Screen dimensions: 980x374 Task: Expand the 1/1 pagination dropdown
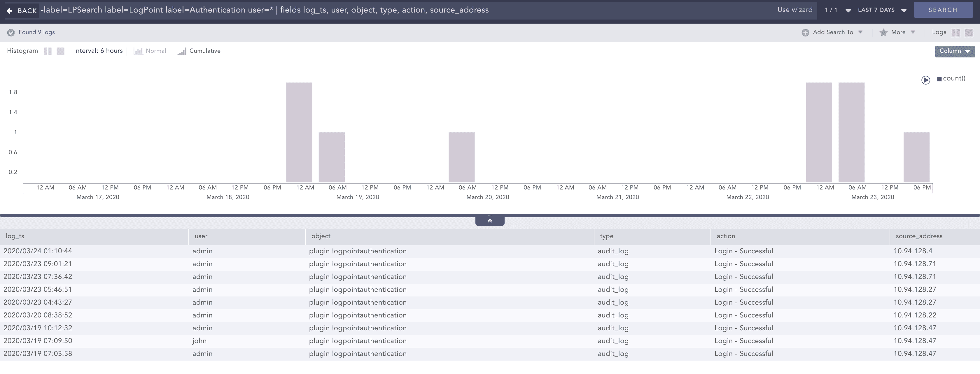point(848,10)
